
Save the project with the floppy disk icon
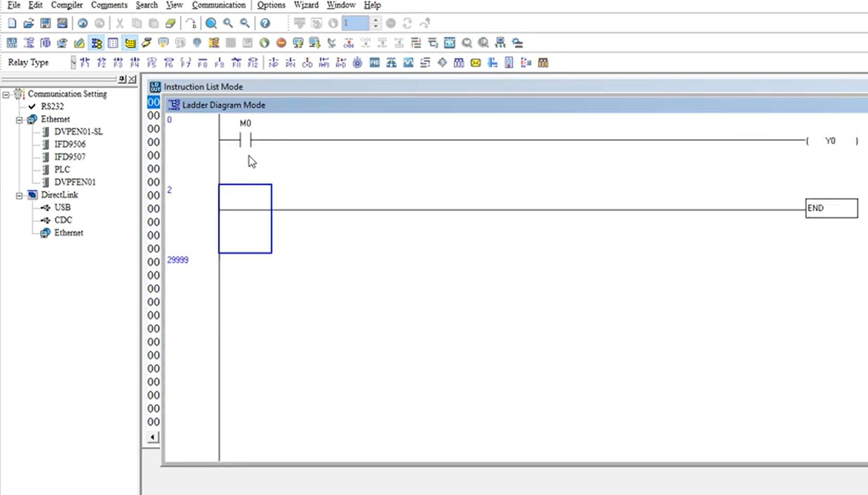pos(46,23)
